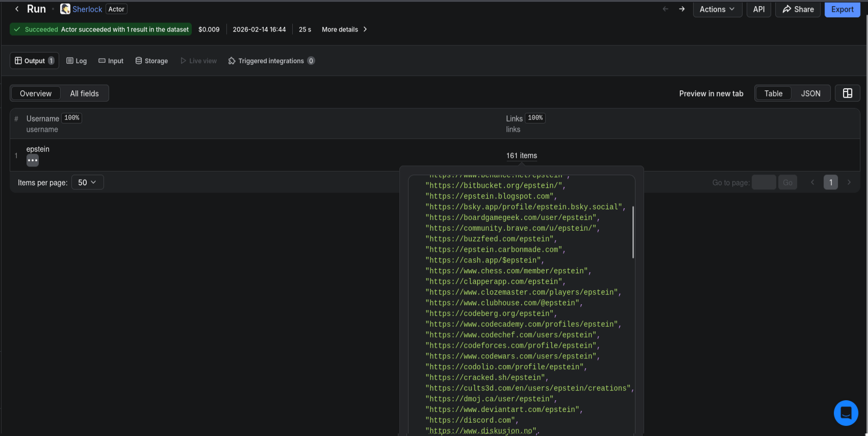Click Preview in new tab
This screenshot has width=868, height=436.
711,93
